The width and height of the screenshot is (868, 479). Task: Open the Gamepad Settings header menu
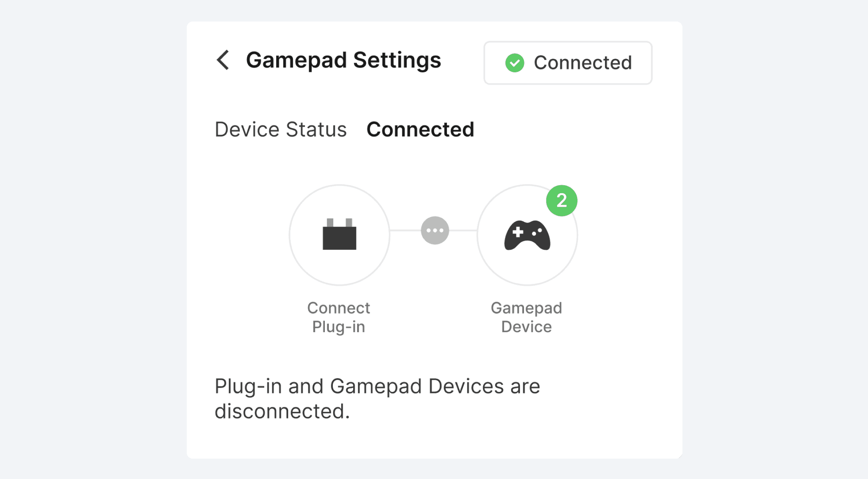click(344, 60)
